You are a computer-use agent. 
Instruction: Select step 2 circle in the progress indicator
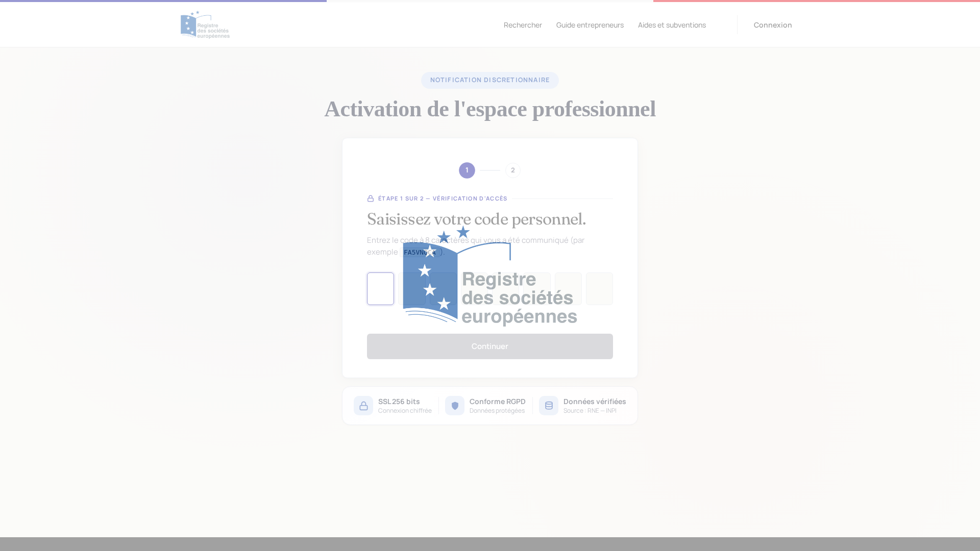[x=513, y=170]
